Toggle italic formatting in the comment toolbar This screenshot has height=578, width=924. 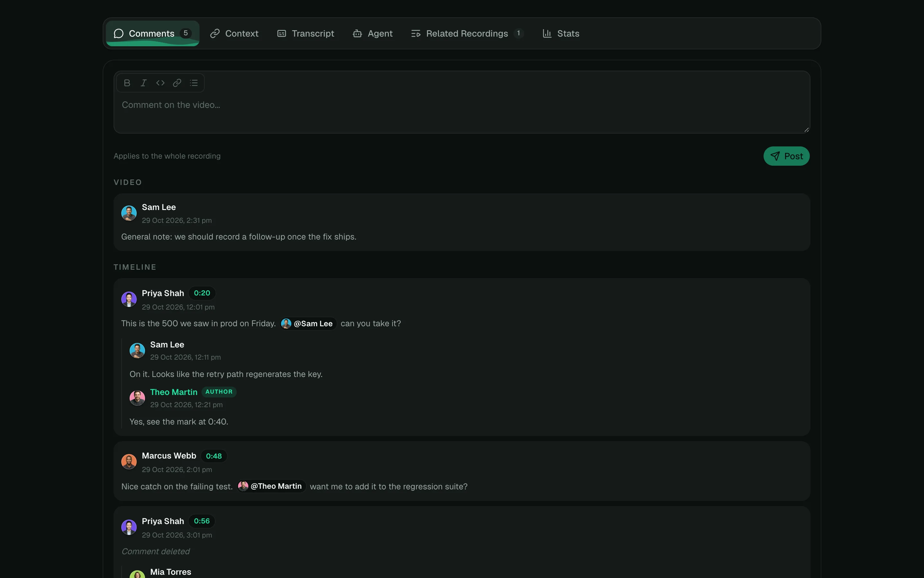tap(143, 83)
